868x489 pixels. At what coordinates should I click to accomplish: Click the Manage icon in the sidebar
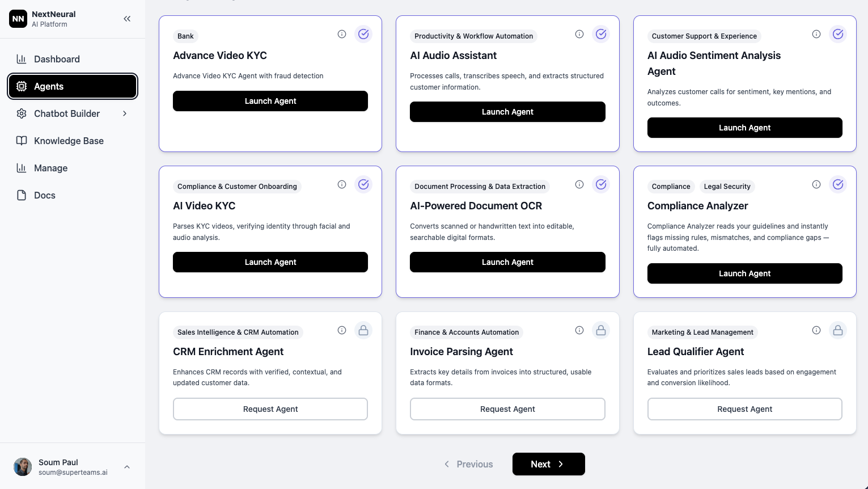(x=22, y=168)
